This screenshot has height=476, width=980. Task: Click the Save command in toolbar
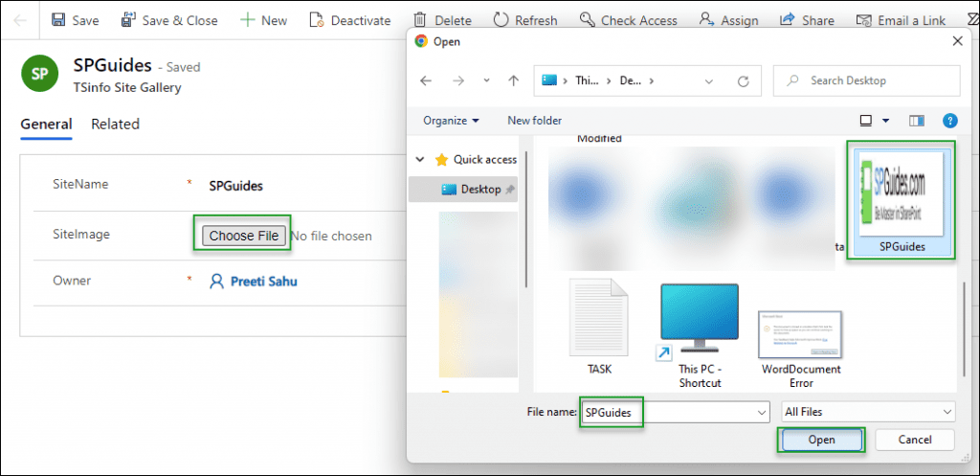pyautogui.click(x=75, y=20)
